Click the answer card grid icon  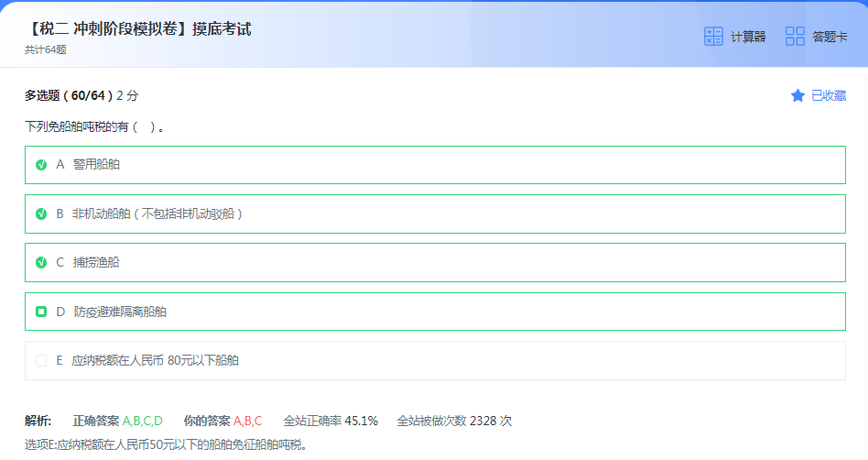[x=795, y=37]
